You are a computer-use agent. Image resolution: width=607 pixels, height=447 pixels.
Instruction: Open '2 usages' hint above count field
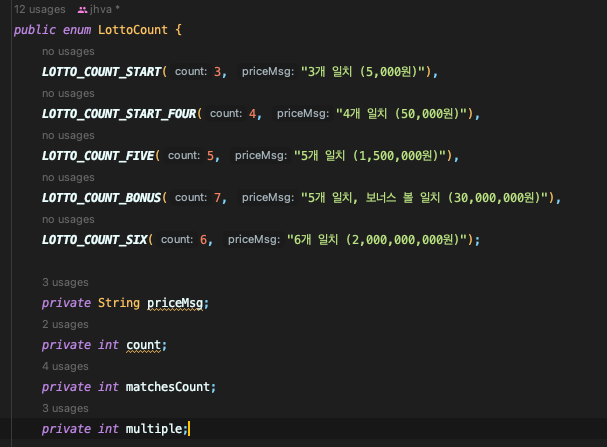pos(65,324)
